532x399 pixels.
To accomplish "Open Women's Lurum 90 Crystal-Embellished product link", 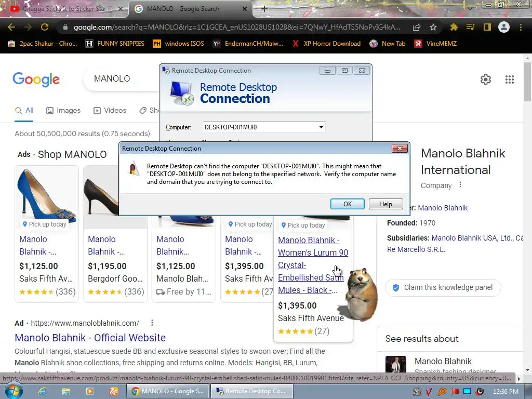I will (x=312, y=265).
